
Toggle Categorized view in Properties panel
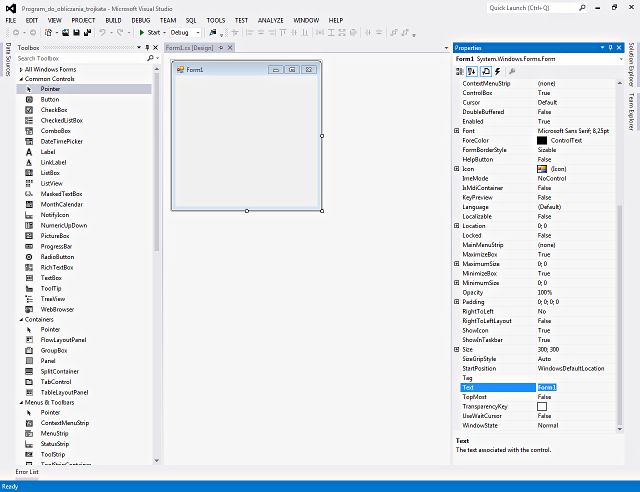point(460,72)
